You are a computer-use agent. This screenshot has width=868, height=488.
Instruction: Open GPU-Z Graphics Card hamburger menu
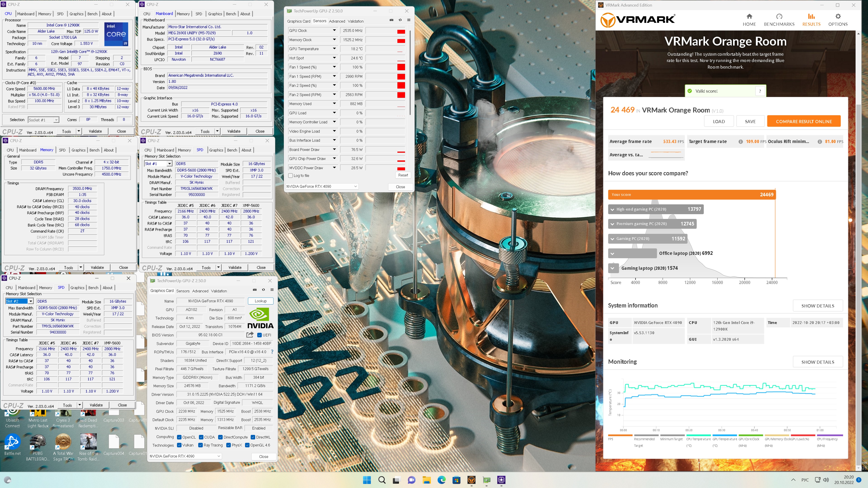coord(272,290)
